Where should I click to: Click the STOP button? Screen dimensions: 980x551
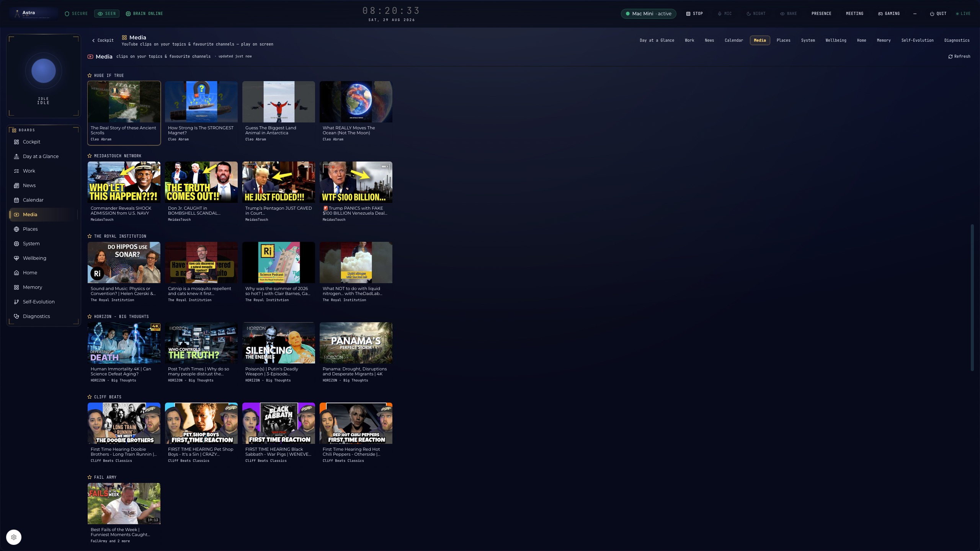click(694, 14)
